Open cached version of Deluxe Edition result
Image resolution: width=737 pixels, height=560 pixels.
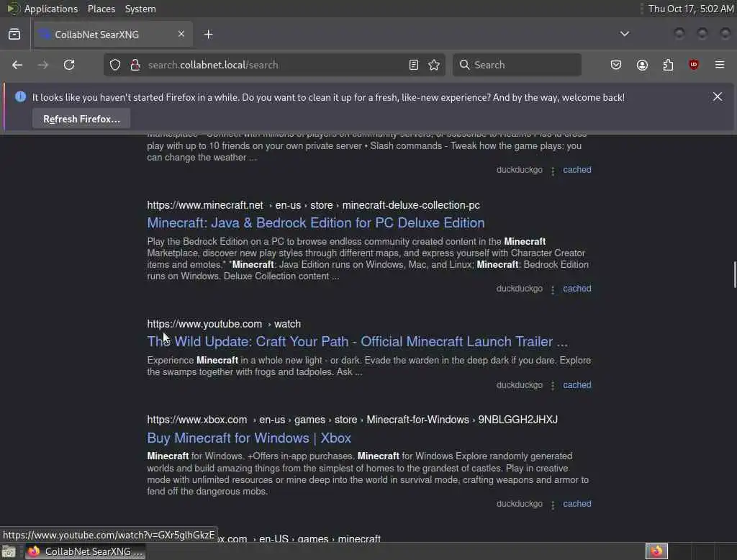click(x=577, y=289)
